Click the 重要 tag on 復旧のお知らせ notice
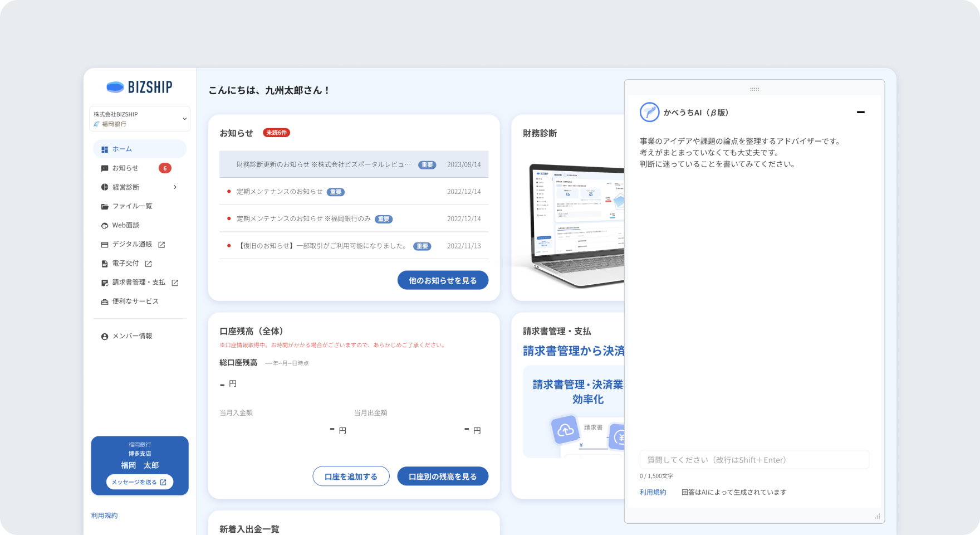The height and width of the screenshot is (535, 980). click(422, 246)
